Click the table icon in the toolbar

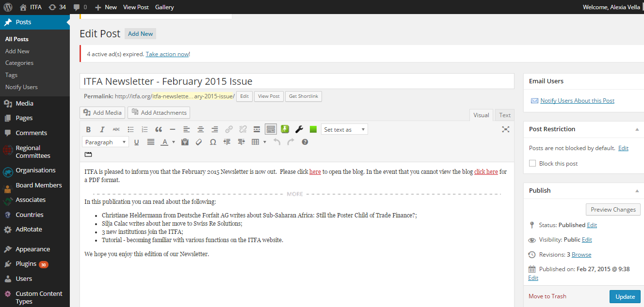(256, 142)
